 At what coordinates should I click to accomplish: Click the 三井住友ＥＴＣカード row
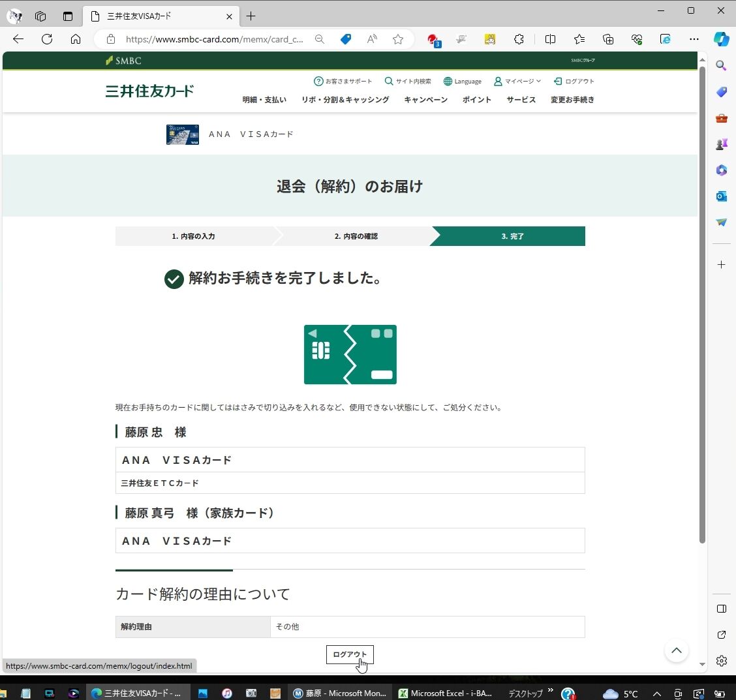(x=350, y=483)
